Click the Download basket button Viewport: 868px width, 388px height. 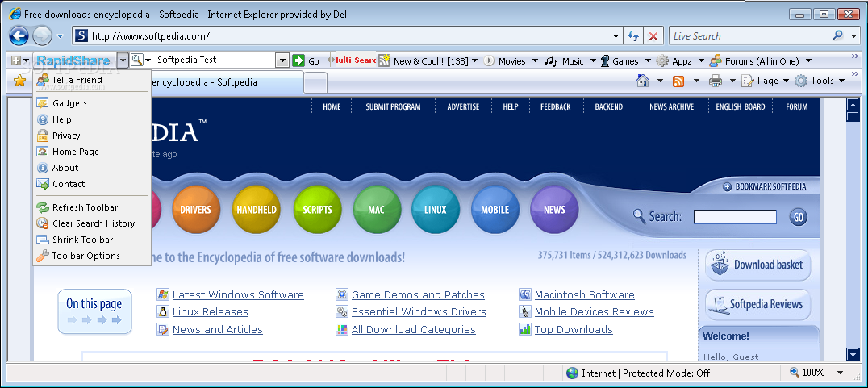pyautogui.click(x=757, y=265)
